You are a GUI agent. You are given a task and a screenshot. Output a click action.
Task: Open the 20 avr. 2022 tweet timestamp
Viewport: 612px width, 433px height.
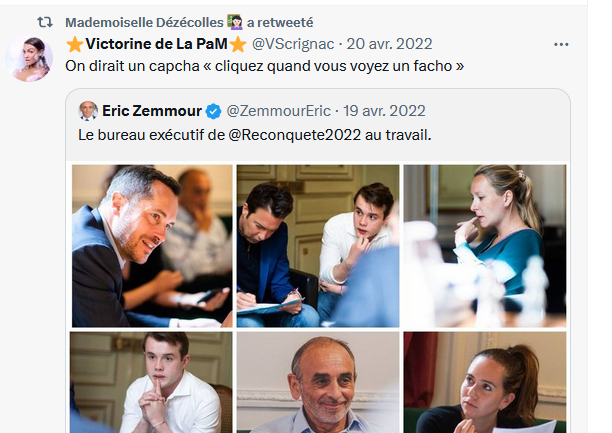(389, 44)
